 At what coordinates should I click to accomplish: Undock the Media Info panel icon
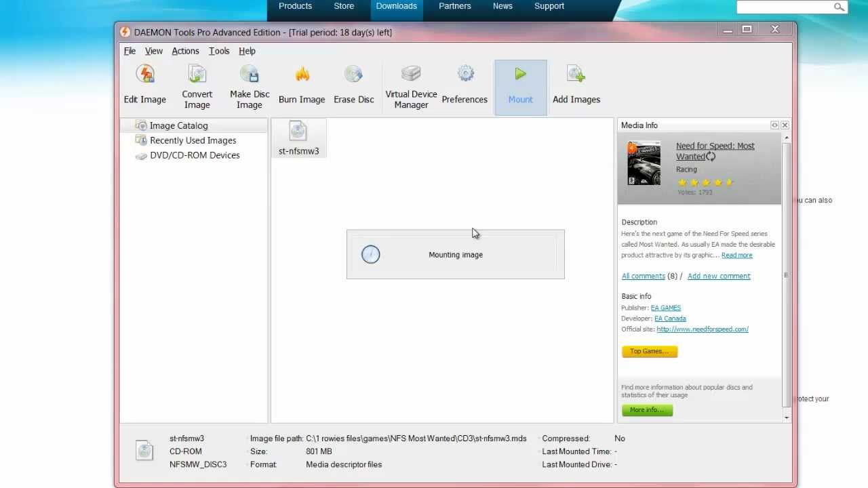point(774,125)
